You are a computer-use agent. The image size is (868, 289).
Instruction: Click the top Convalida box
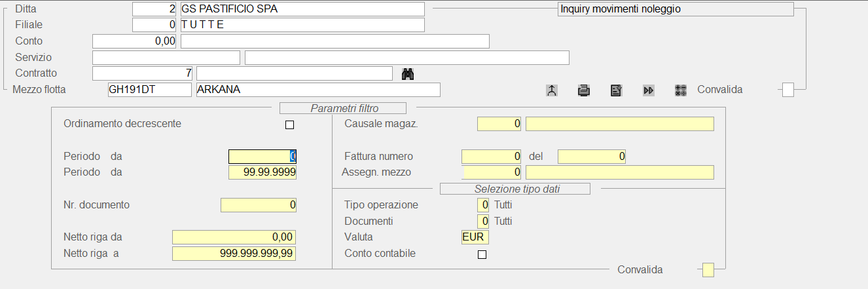pos(788,90)
